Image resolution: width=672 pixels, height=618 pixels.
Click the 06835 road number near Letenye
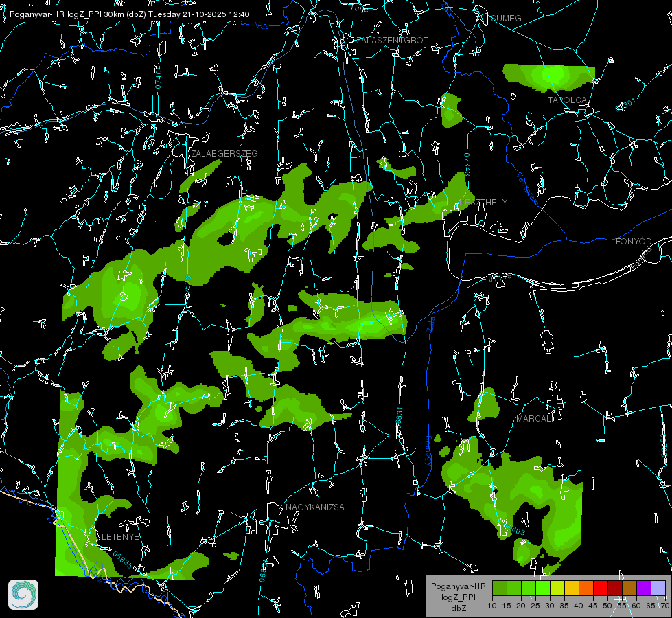123,560
